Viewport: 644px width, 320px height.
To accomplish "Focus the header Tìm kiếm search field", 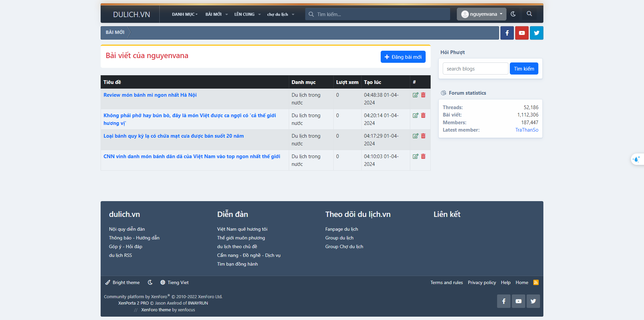I will (378, 14).
